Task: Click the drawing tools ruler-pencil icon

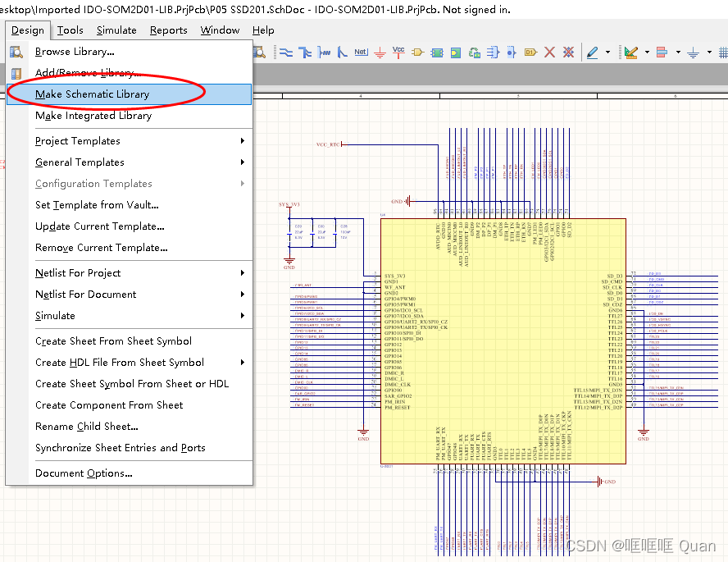Action: (631, 53)
